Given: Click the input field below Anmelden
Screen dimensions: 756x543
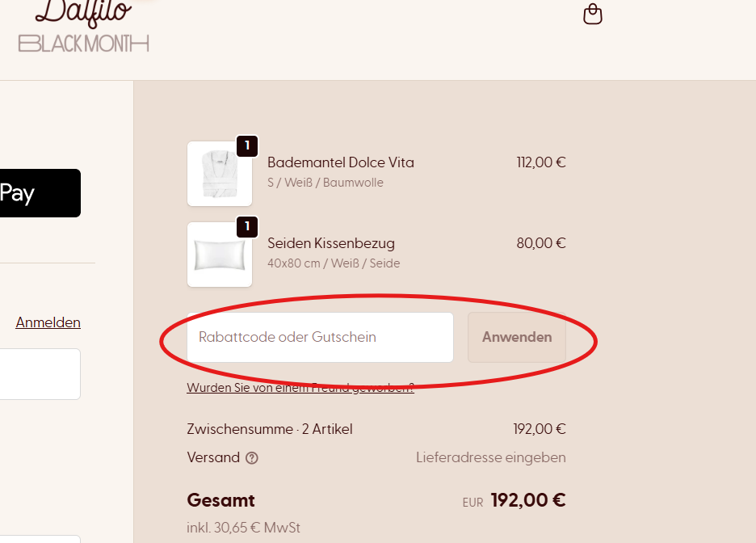Looking at the screenshot, I should (x=39, y=374).
